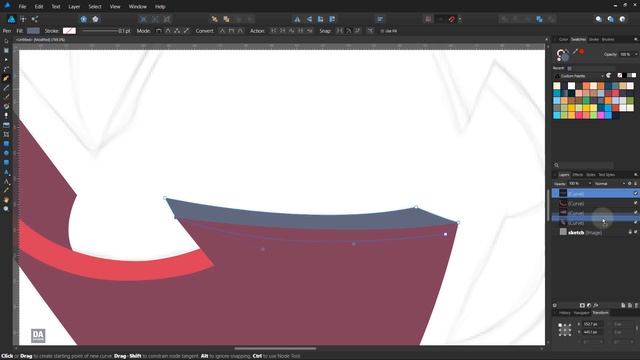Select the Node tool
Viewport: 640px width, 360px height.
(x=6, y=60)
